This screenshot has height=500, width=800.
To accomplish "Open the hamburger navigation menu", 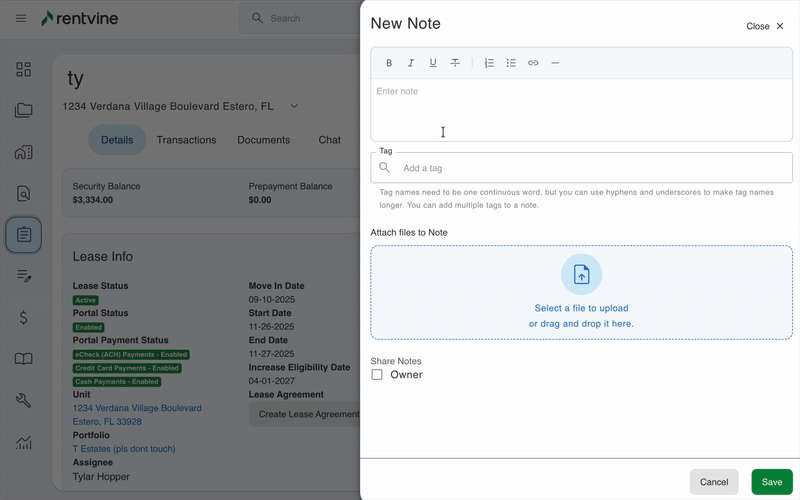I will point(21,18).
